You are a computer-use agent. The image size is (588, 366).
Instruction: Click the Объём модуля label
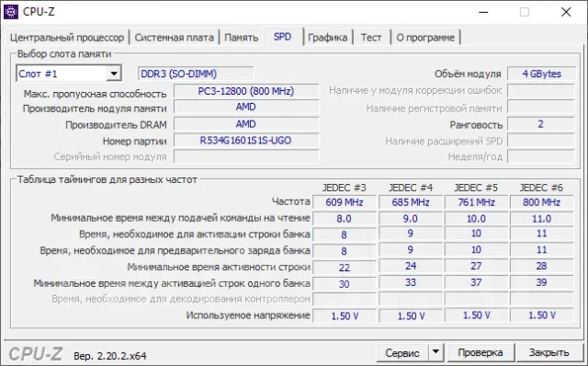[468, 74]
